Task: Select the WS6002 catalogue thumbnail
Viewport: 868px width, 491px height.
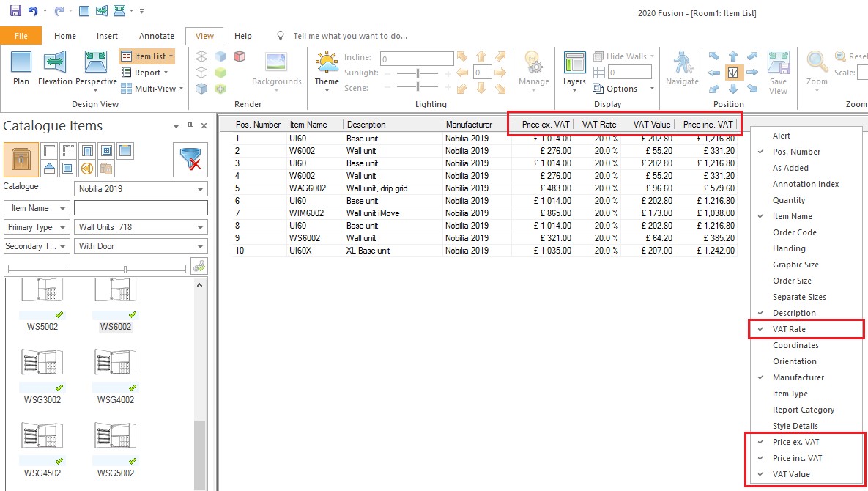Action: tap(115, 306)
